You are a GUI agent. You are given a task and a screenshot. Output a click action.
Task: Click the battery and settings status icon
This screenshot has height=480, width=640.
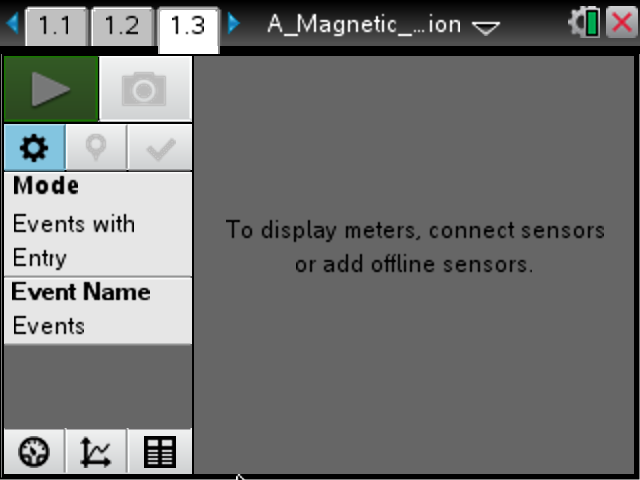tap(583, 24)
